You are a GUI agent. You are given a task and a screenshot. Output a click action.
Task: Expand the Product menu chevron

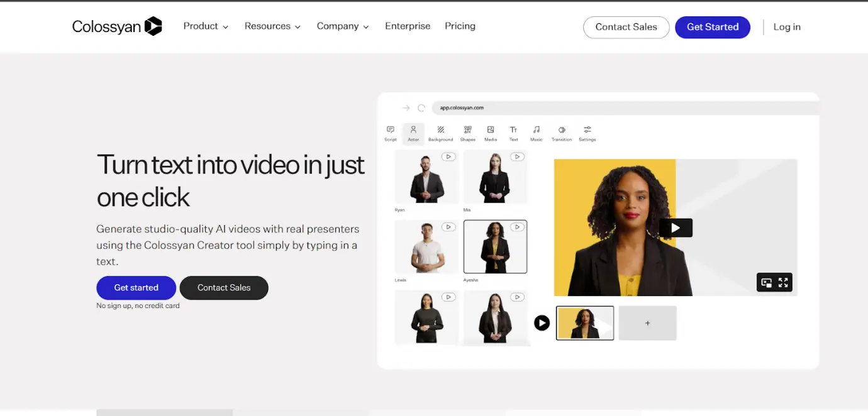tap(225, 27)
